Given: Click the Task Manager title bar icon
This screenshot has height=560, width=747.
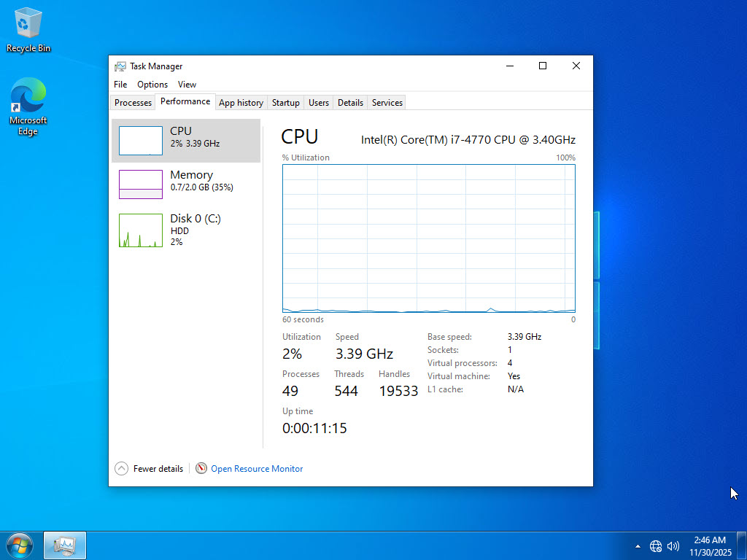Looking at the screenshot, I should tap(120, 66).
